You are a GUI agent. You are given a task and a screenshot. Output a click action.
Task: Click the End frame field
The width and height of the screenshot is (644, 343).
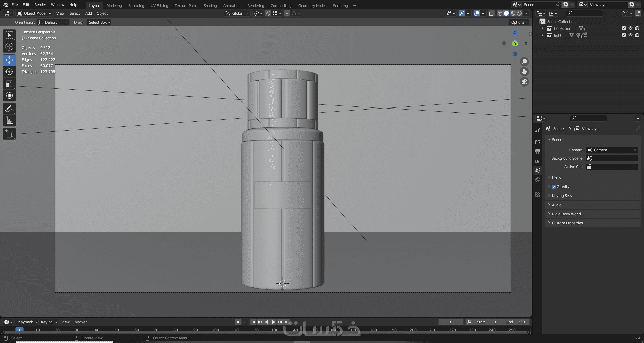point(516,322)
